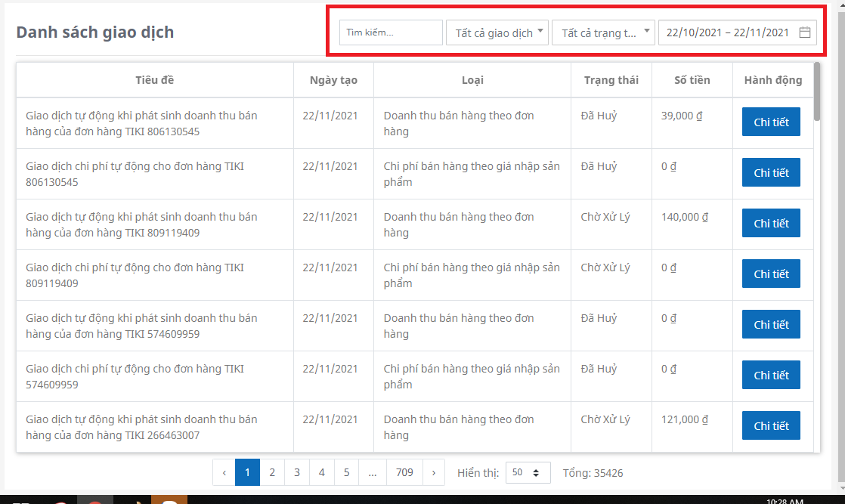Go to next page using right chevron

pyautogui.click(x=433, y=472)
